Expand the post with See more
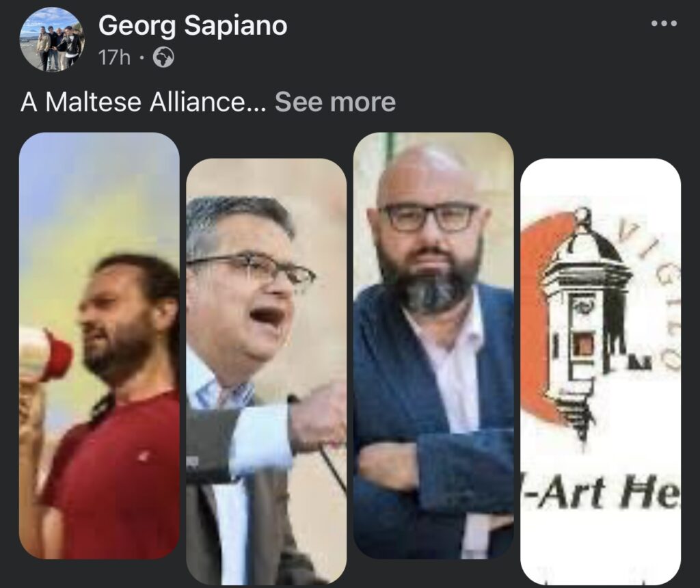 pyautogui.click(x=335, y=102)
